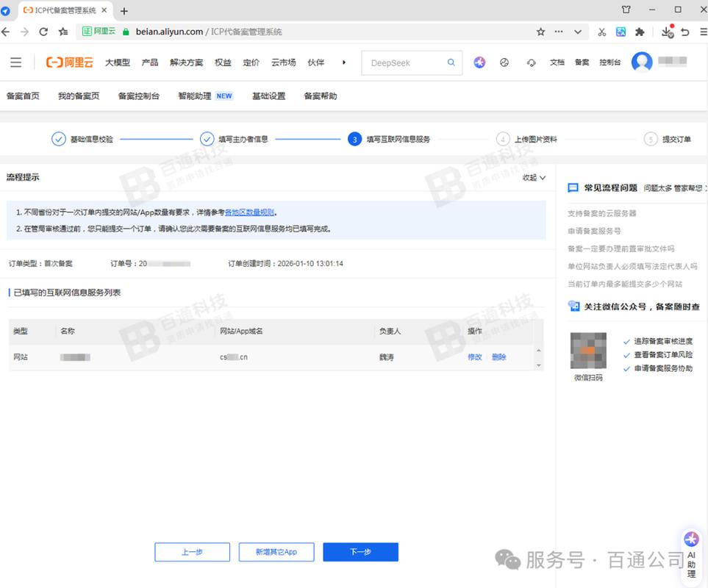Click the 上一步 button

[193, 552]
